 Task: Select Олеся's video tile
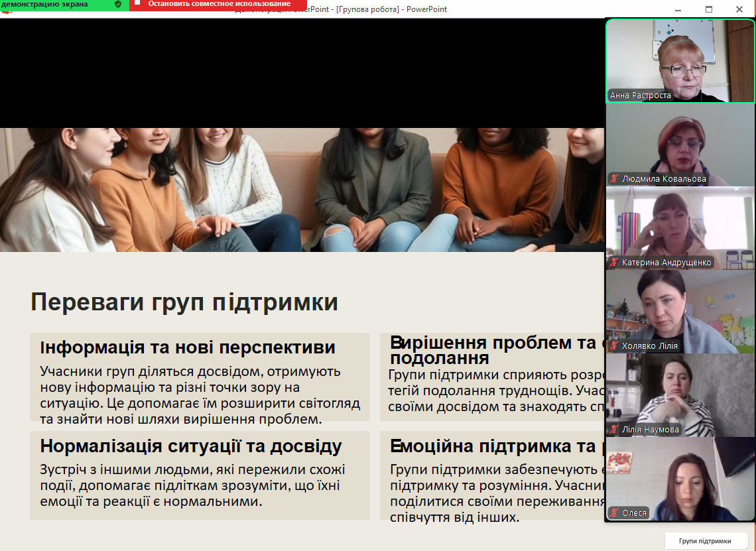(x=680, y=479)
